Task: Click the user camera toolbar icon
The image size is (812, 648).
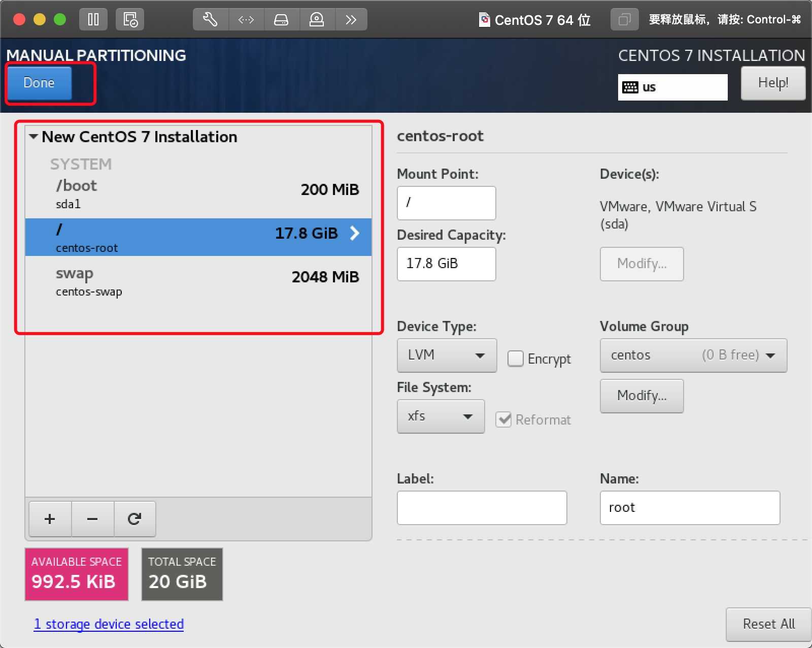Action: 317,20
